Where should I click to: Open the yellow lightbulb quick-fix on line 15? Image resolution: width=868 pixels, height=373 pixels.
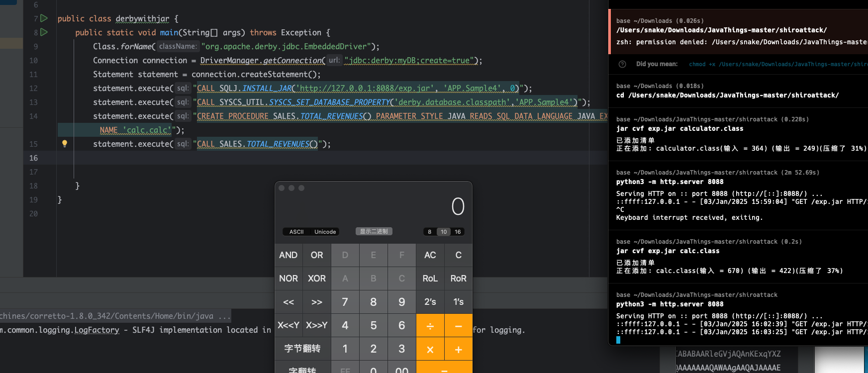click(64, 144)
